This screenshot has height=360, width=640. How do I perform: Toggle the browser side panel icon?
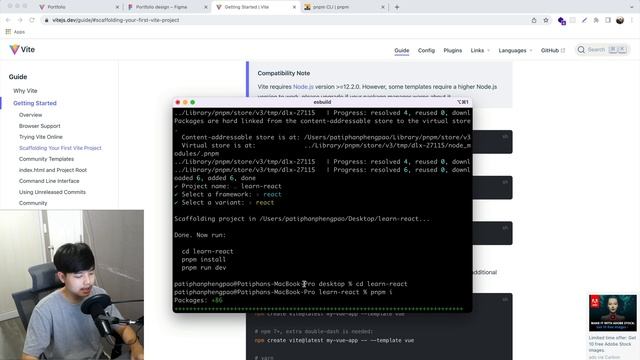tap(608, 20)
